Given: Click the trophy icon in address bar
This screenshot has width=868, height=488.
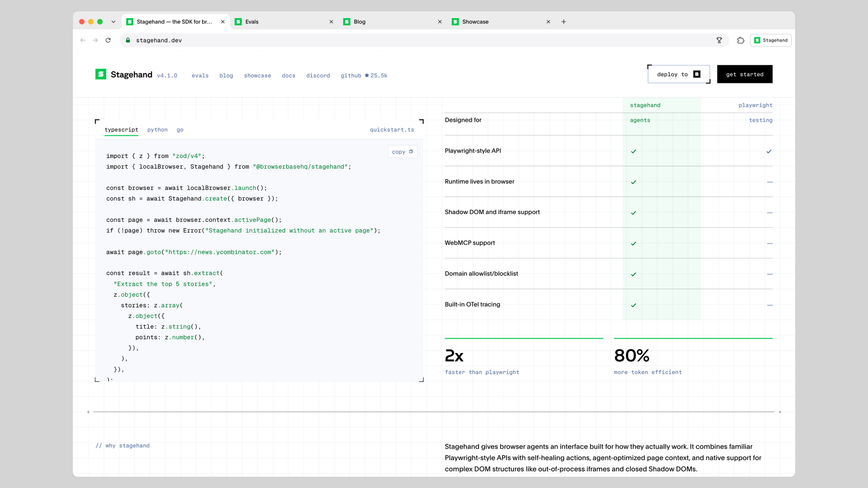Looking at the screenshot, I should point(719,40).
